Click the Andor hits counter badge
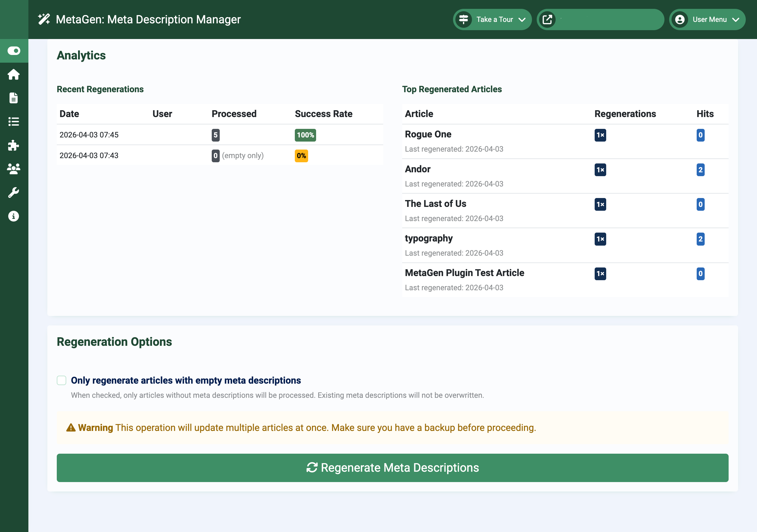Image resolution: width=757 pixels, height=532 pixels. coord(701,170)
